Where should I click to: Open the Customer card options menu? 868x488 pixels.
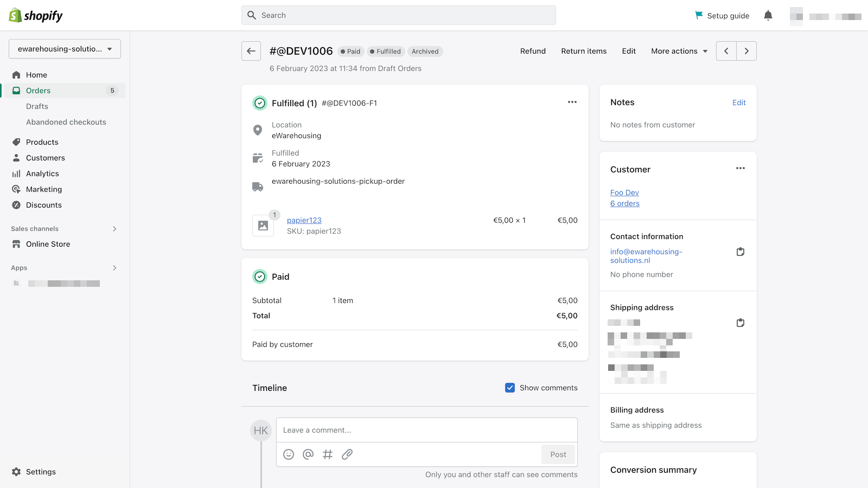click(741, 168)
